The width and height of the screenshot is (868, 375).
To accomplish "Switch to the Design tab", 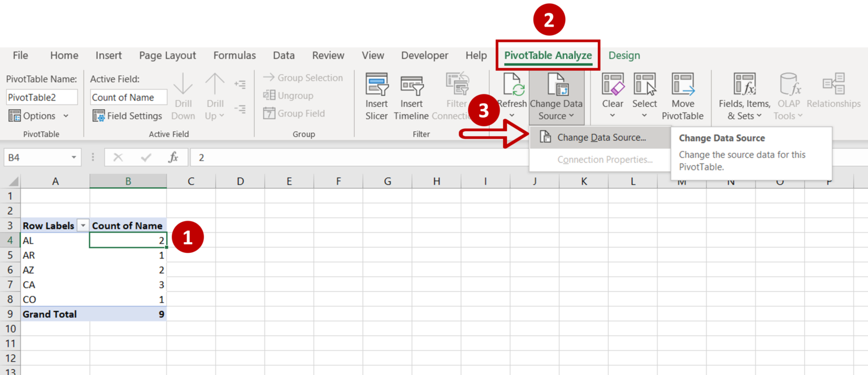I will coord(624,55).
